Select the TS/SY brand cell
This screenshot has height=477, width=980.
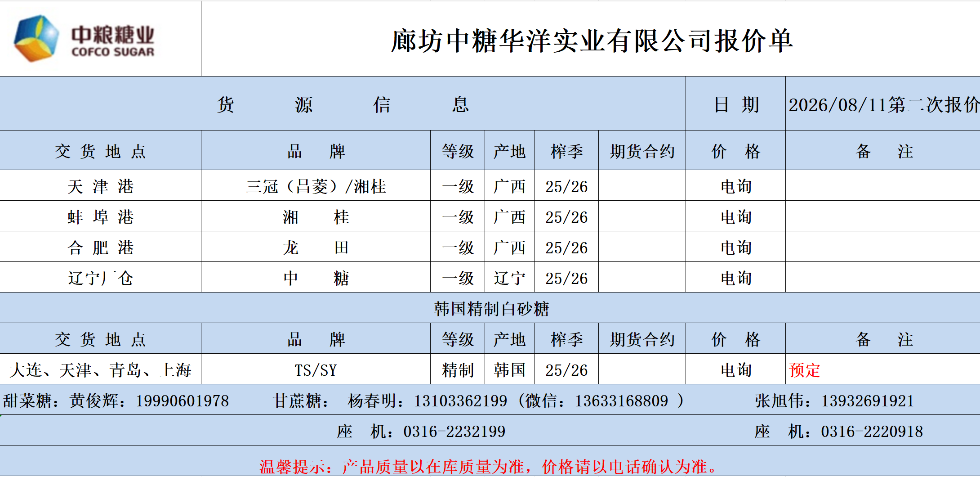tap(316, 370)
